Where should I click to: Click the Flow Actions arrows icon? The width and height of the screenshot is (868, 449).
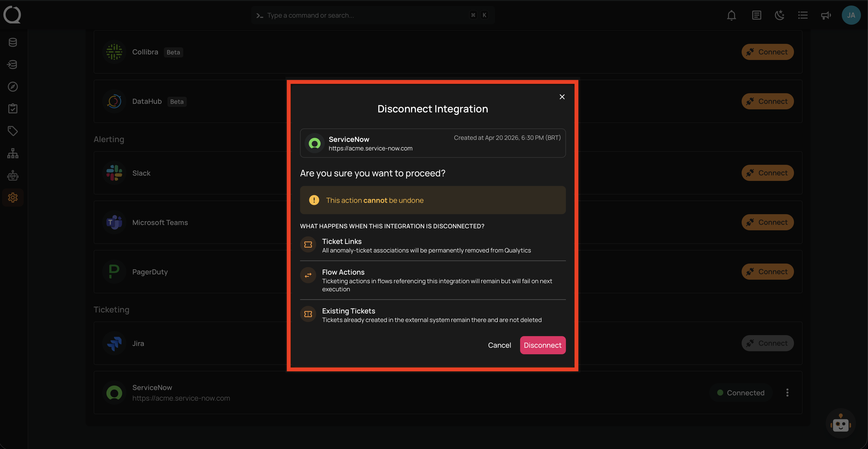pos(308,275)
